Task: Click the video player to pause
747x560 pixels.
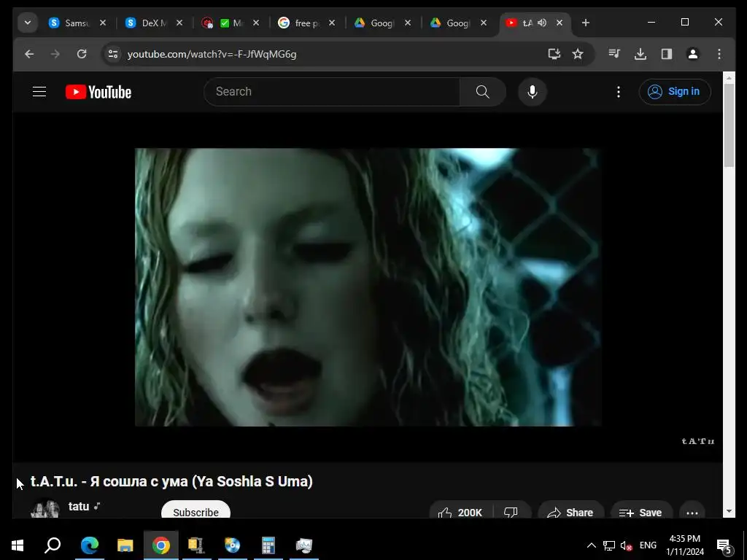Action: (x=368, y=287)
